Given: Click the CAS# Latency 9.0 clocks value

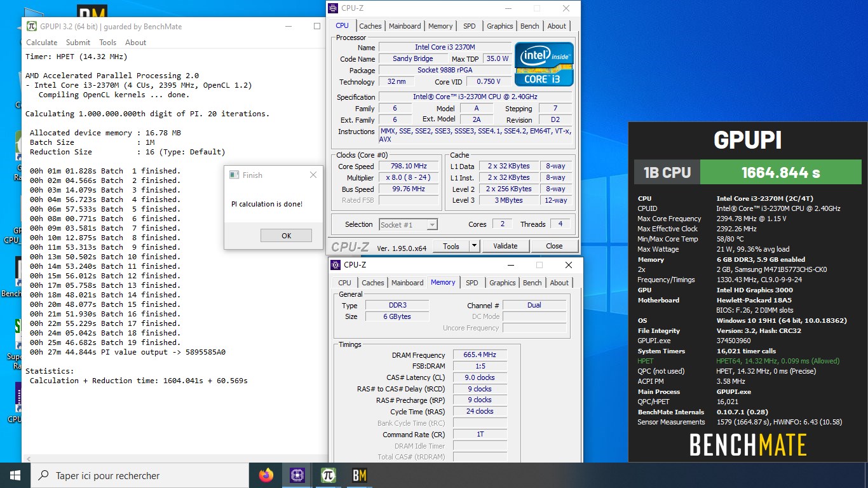Looking at the screenshot, I should click(x=480, y=377).
